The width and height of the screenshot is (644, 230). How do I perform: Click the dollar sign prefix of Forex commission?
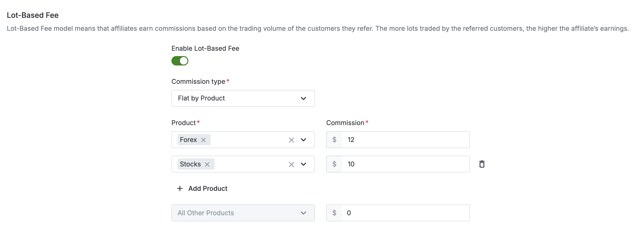pos(334,140)
